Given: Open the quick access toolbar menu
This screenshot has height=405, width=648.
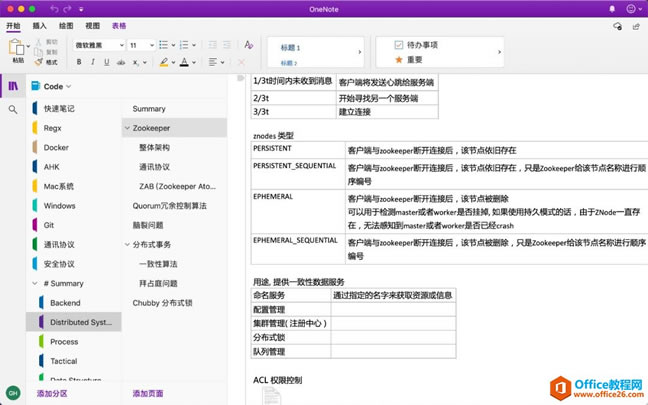Looking at the screenshot, I should pos(81,9).
